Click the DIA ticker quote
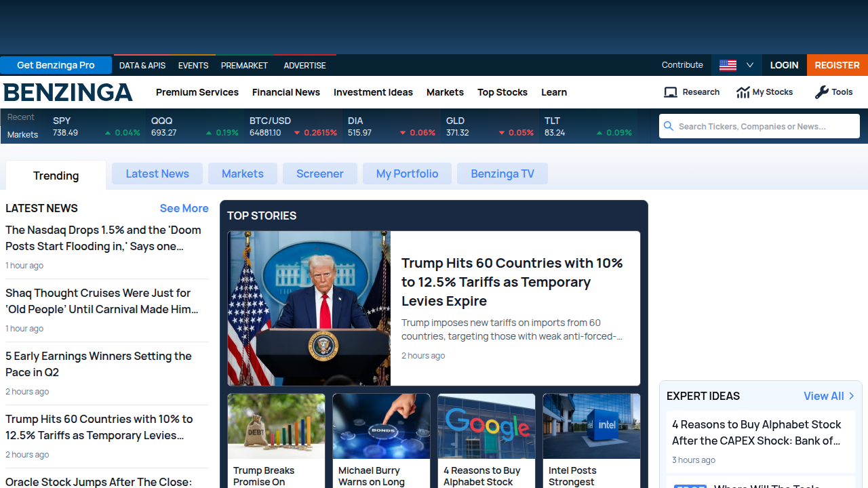Viewport: 868px width, 488px height. (391, 126)
